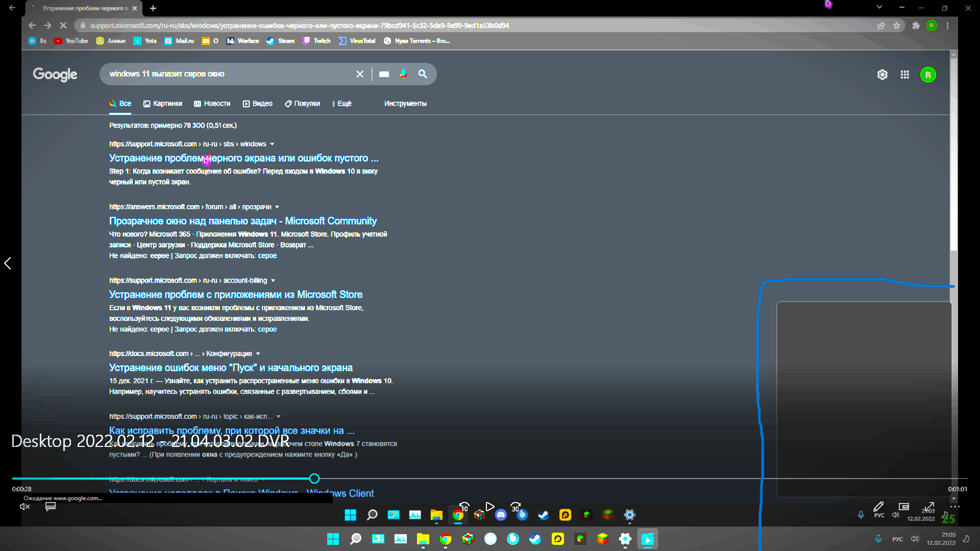Image resolution: width=980 pixels, height=551 pixels.
Task: Expand the Microsoft Support URL dropdown
Action: [273, 144]
